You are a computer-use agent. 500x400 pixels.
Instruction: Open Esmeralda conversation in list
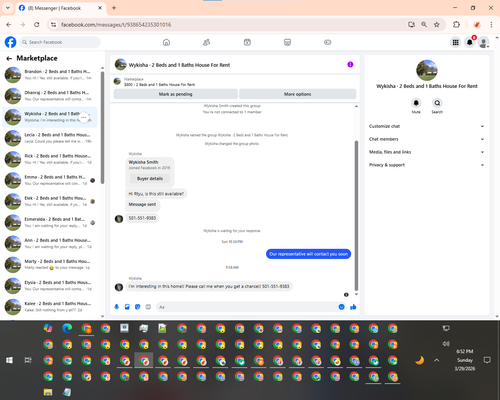pos(50,222)
